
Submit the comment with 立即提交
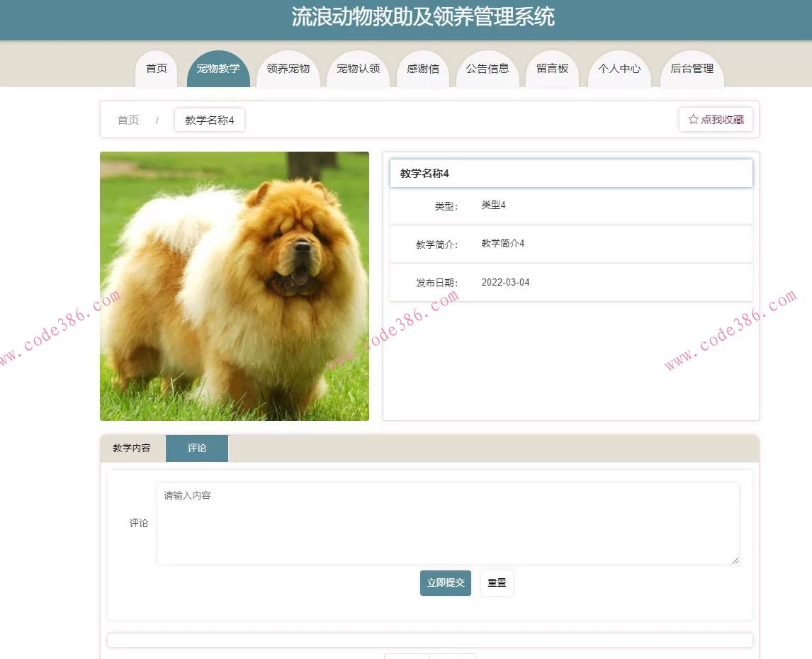445,582
